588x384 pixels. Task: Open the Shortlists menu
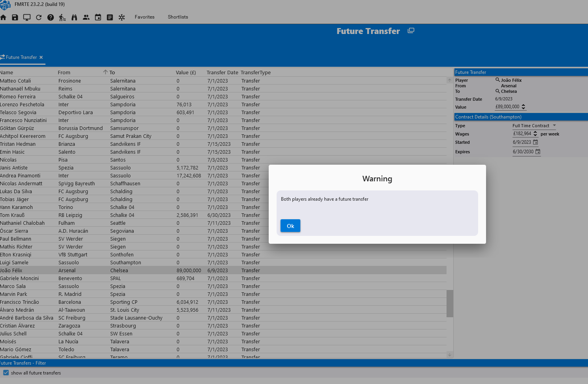[178, 17]
